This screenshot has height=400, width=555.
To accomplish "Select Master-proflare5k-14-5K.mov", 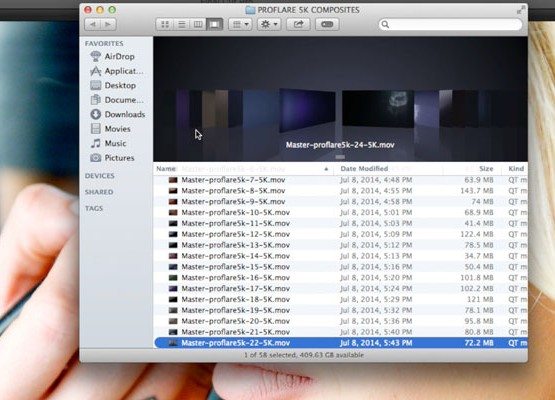I will click(341, 256).
